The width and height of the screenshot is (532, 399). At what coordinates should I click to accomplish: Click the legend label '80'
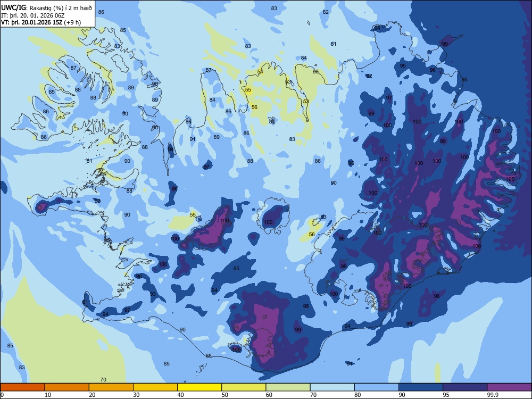[358, 395]
